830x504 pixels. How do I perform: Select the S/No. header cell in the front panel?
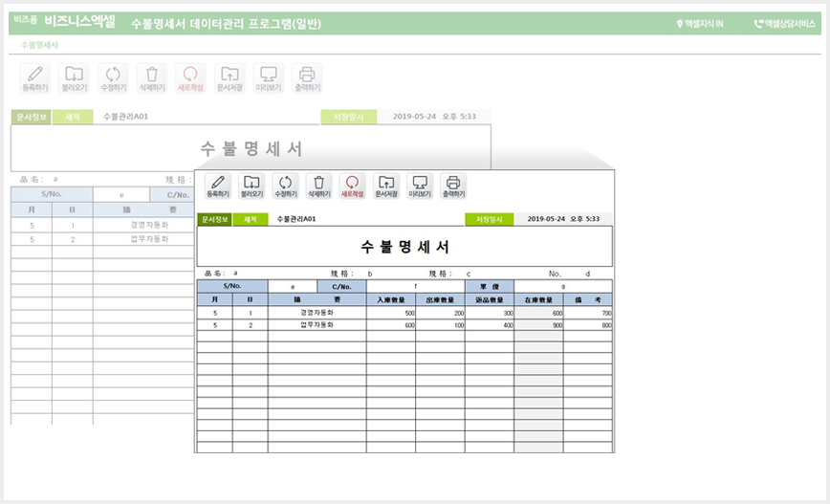click(232, 286)
